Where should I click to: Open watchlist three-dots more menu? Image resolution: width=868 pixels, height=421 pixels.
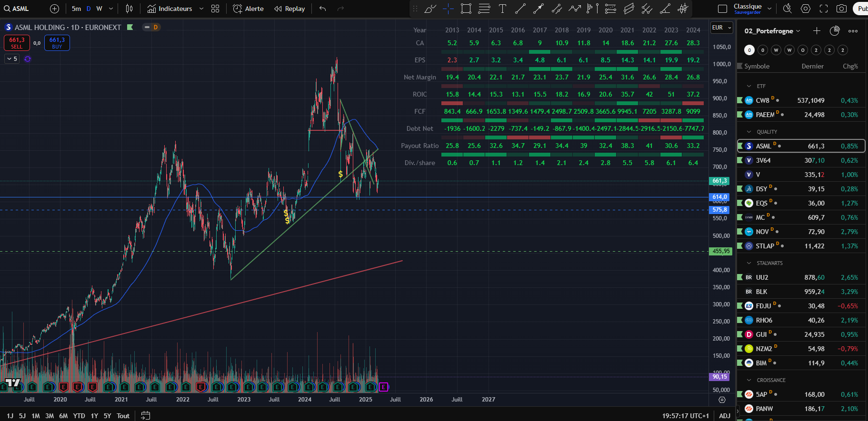click(x=853, y=31)
